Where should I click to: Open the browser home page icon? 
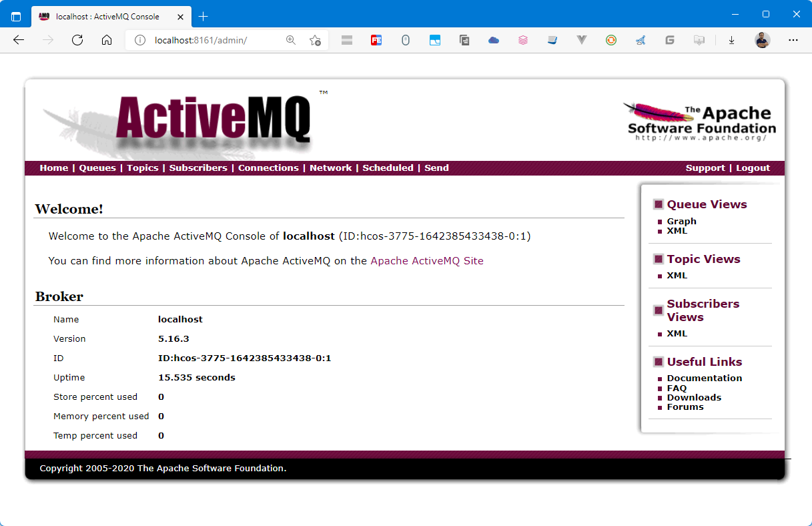click(x=107, y=40)
